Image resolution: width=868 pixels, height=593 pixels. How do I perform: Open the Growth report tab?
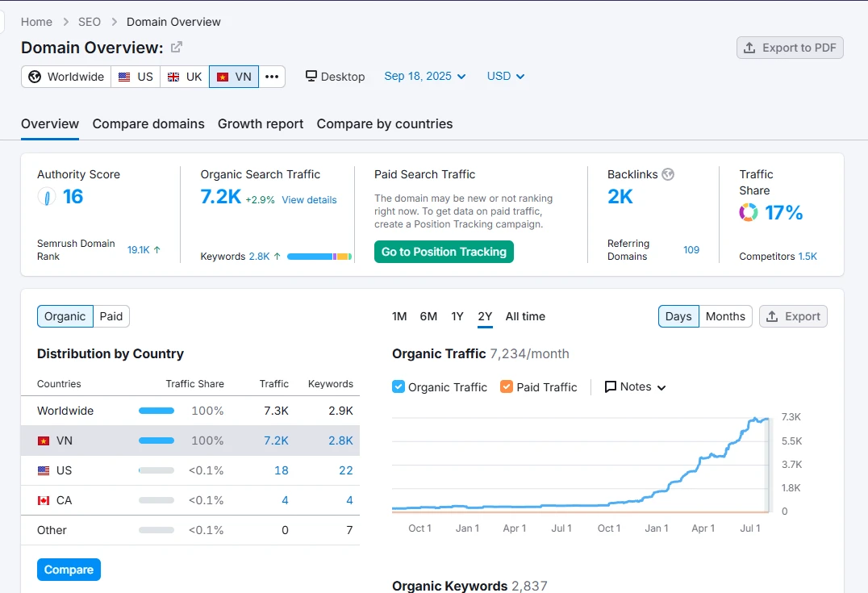(x=261, y=123)
